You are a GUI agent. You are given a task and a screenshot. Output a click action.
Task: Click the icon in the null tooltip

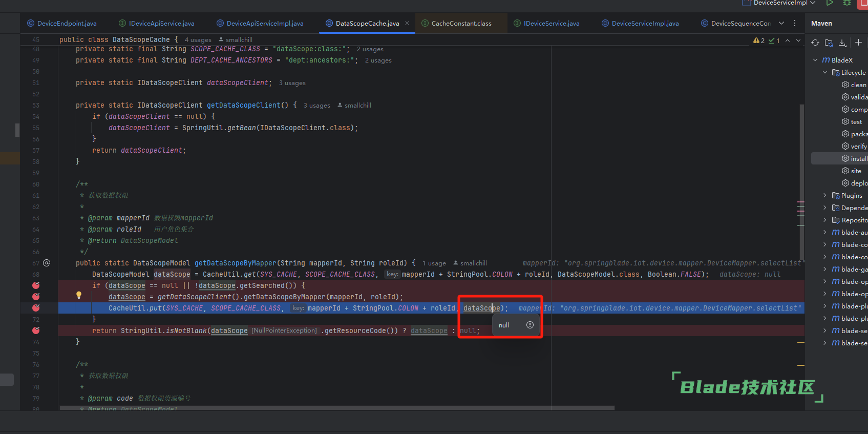tap(530, 325)
